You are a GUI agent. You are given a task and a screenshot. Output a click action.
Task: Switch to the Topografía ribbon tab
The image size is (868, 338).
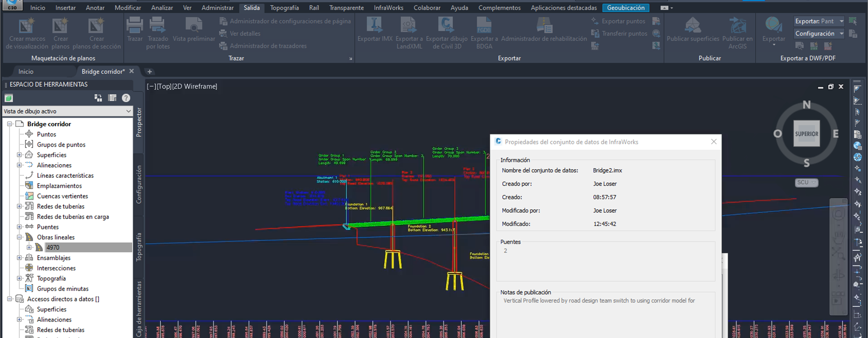pos(284,8)
